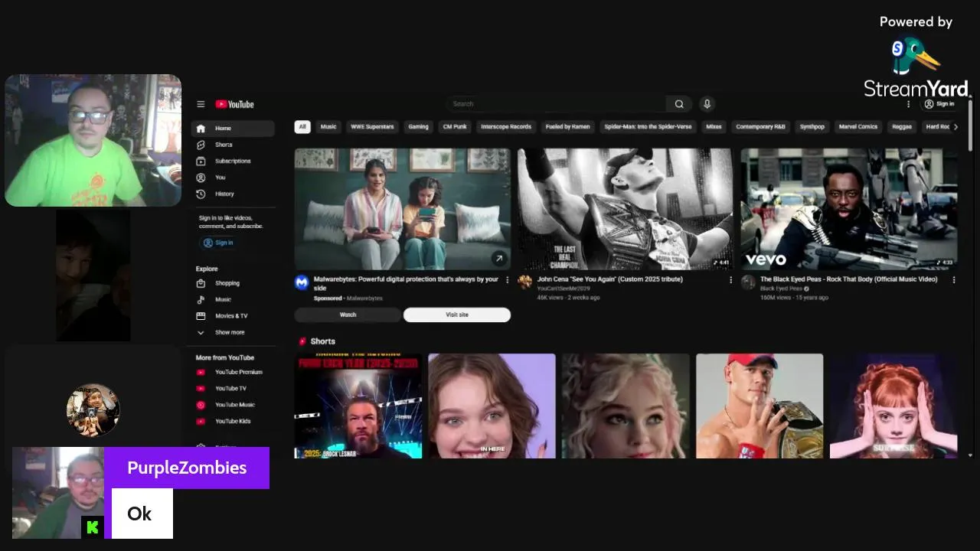This screenshot has height=551, width=980.
Task: Open the "IN HERE" Short thumbnail
Action: tap(492, 406)
